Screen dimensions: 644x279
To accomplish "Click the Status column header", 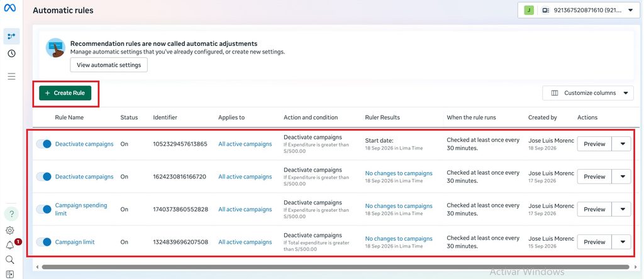I will [x=129, y=118].
